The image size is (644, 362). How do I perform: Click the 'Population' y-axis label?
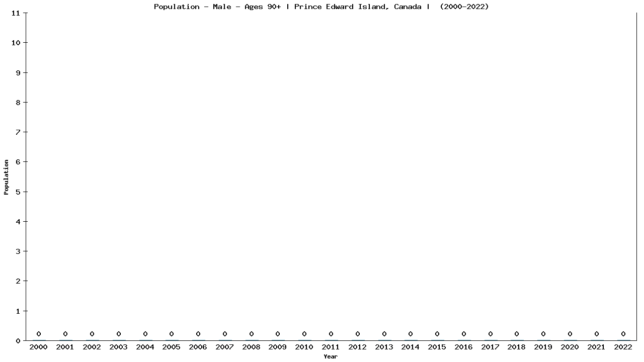(7, 177)
